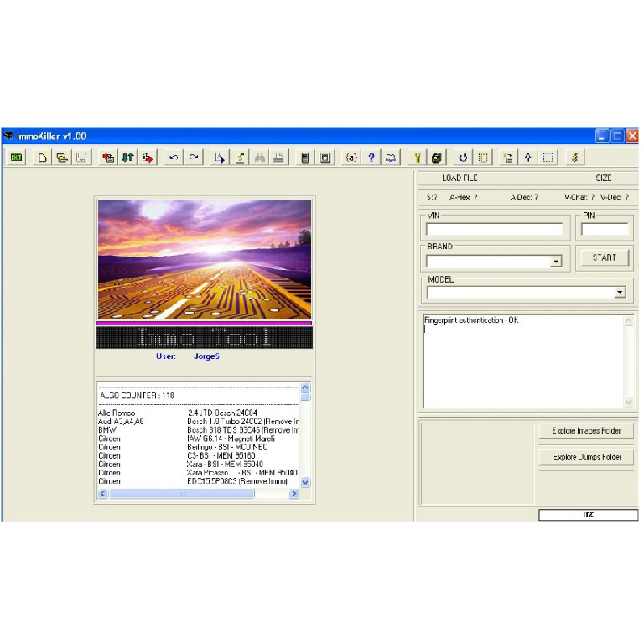Click algorithm list scroll-up arrow
This screenshot has width=644, height=644.
tap(305, 387)
